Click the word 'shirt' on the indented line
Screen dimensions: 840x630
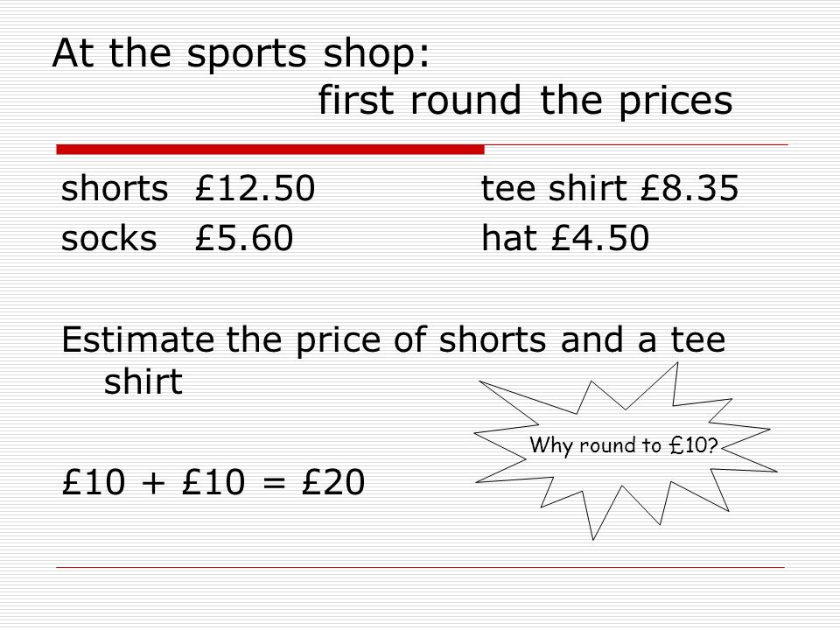click(x=143, y=381)
